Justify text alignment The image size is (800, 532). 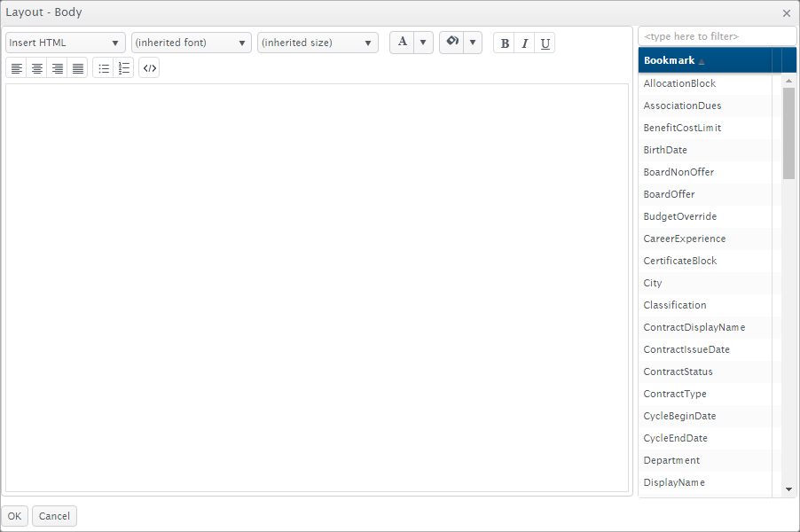coord(77,68)
